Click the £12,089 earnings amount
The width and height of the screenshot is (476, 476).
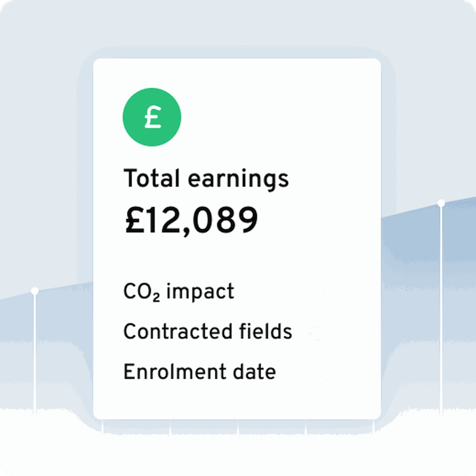[191, 221]
